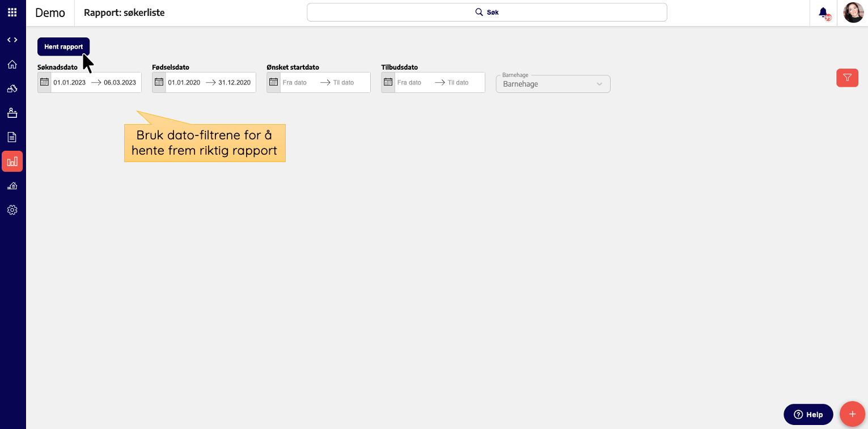Viewport: 868px width, 429px height.
Task: Open the bar chart reports icon
Action: pos(12,162)
